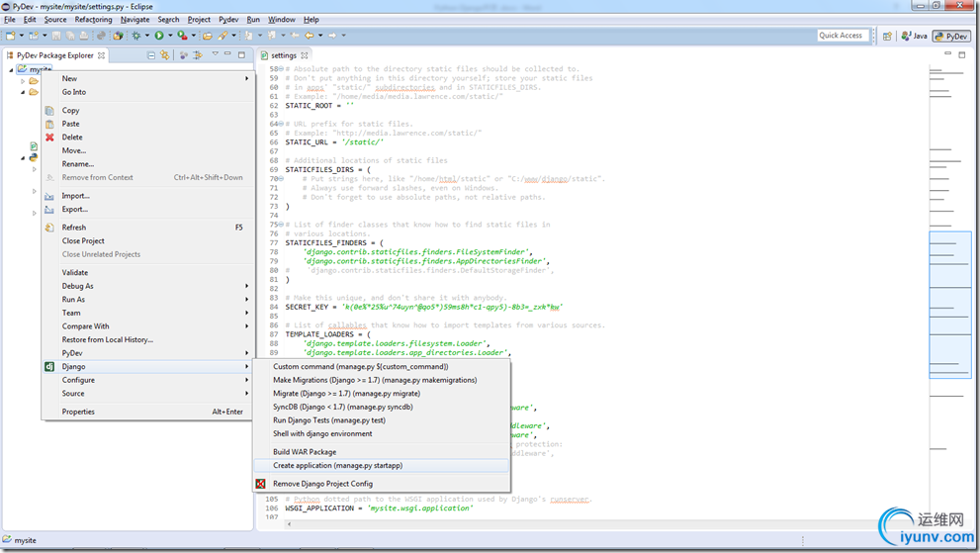Click the New wizard toolbar icon
The height and width of the screenshot is (553, 980).
pyautogui.click(x=11, y=36)
